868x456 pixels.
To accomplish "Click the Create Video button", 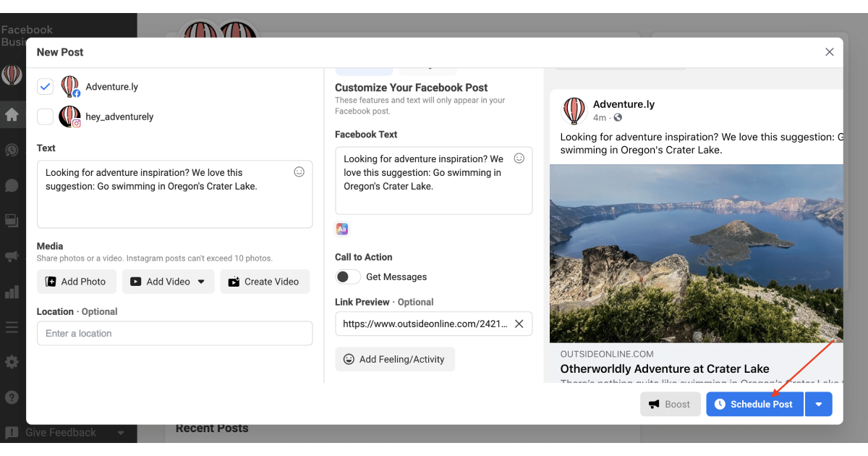I will [x=264, y=282].
